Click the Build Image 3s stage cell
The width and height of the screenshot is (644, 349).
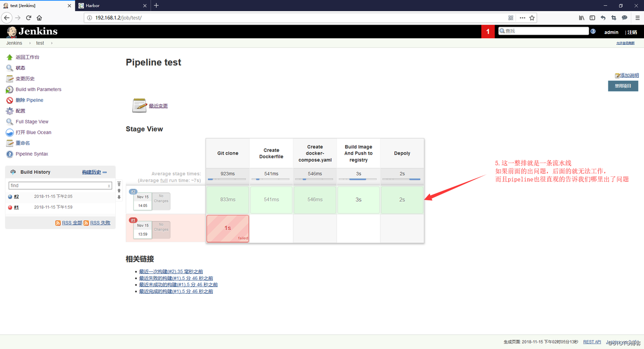pyautogui.click(x=358, y=200)
